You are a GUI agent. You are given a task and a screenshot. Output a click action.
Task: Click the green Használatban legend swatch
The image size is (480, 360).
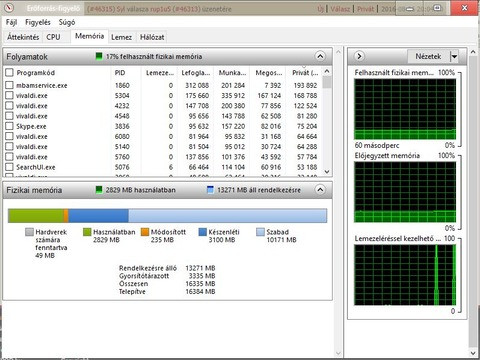coord(87,232)
